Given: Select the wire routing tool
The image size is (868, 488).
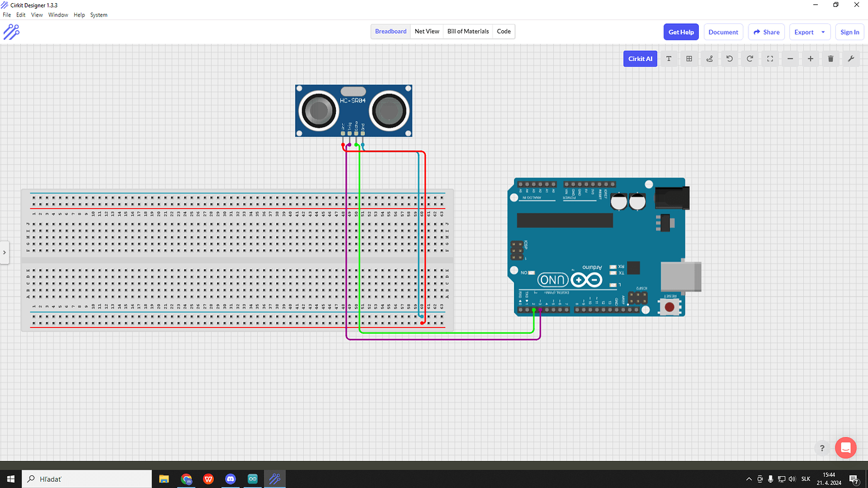Looking at the screenshot, I should (709, 58).
